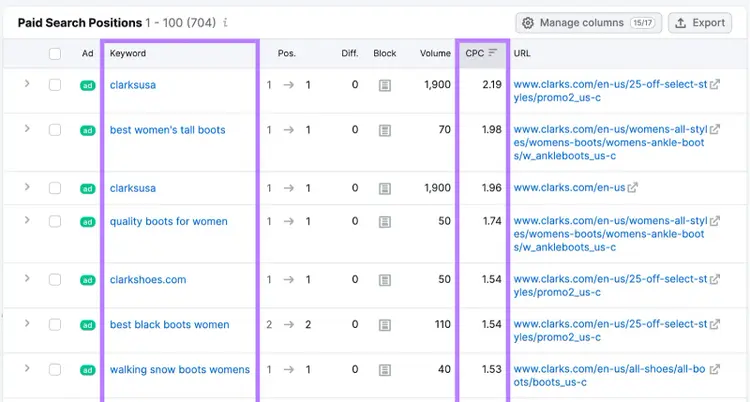This screenshot has height=402, width=750.
Task: Expand the best black boots women row
Action: pyautogui.click(x=27, y=324)
